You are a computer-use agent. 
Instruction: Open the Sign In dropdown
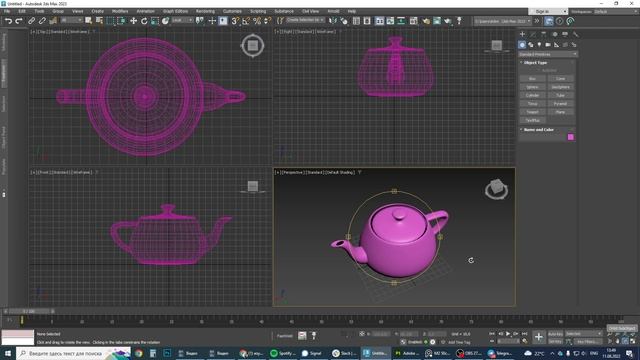coord(548,11)
